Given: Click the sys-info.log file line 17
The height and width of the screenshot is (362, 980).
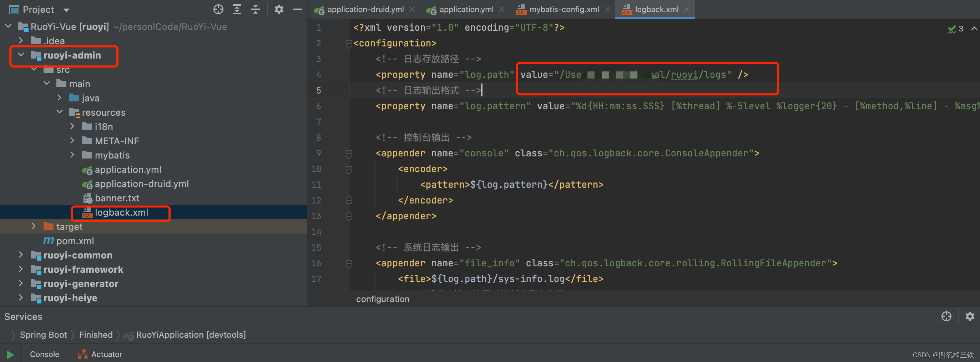Looking at the screenshot, I should tap(501, 279).
